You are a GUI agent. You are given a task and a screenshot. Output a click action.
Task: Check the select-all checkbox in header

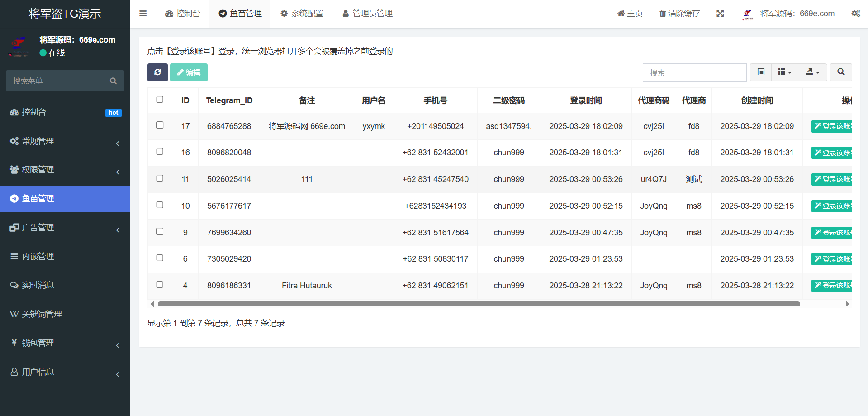pos(160,100)
